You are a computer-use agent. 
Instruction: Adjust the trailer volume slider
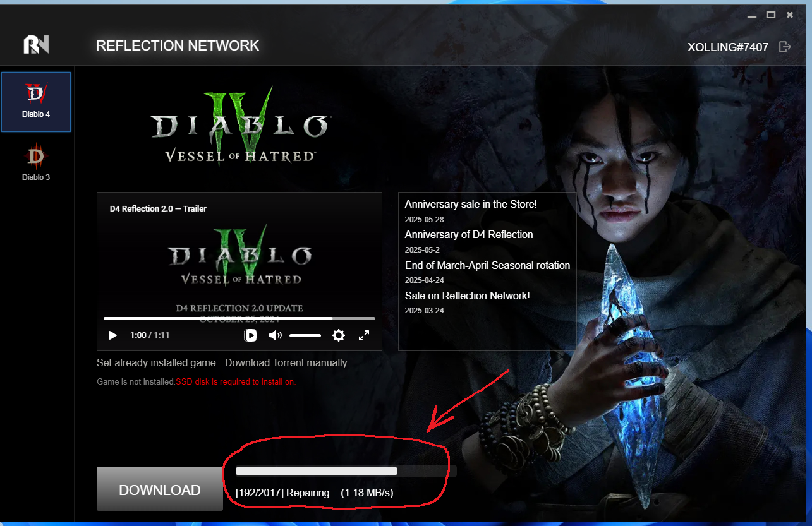click(305, 335)
